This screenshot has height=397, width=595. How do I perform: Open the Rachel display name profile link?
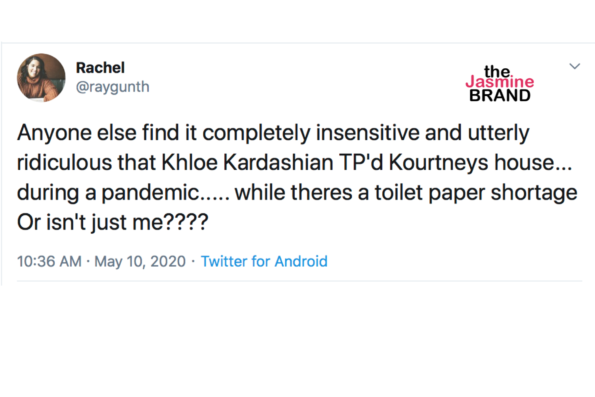pyautogui.click(x=100, y=68)
